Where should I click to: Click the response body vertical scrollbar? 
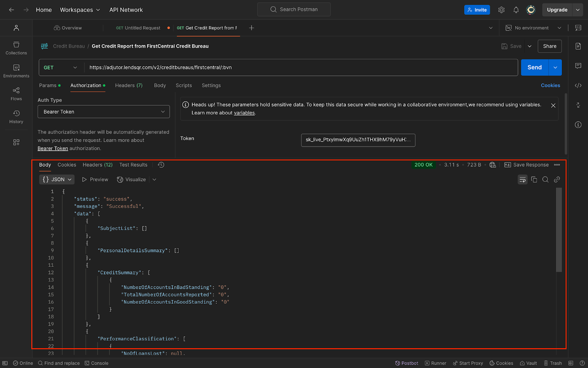coord(559,230)
